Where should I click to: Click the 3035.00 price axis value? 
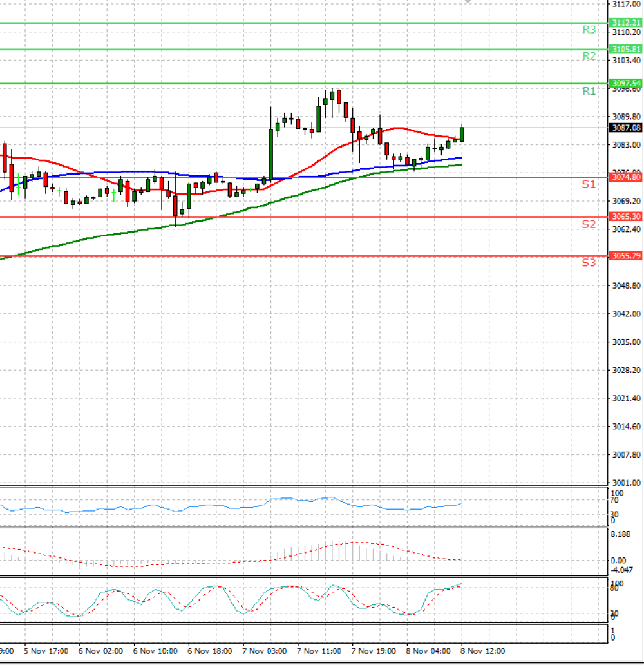627,342
